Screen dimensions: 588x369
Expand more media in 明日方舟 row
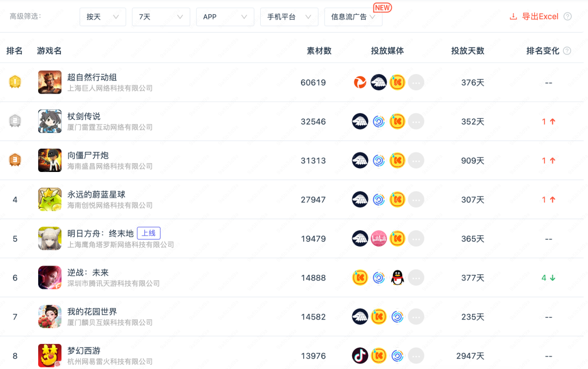416,238
